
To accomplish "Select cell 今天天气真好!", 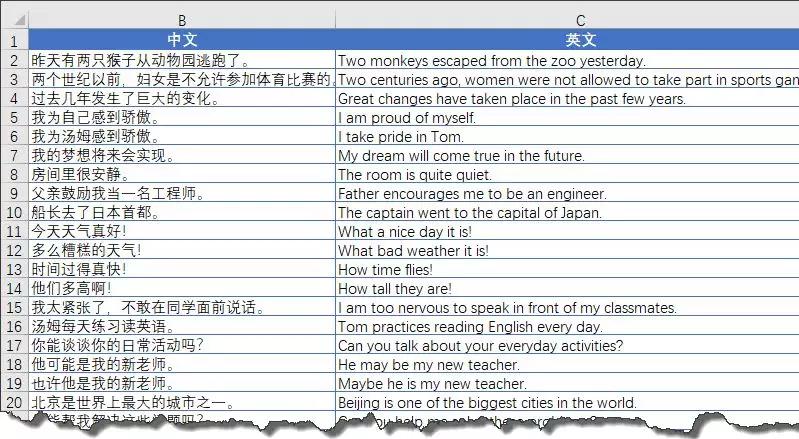I will (182, 231).
